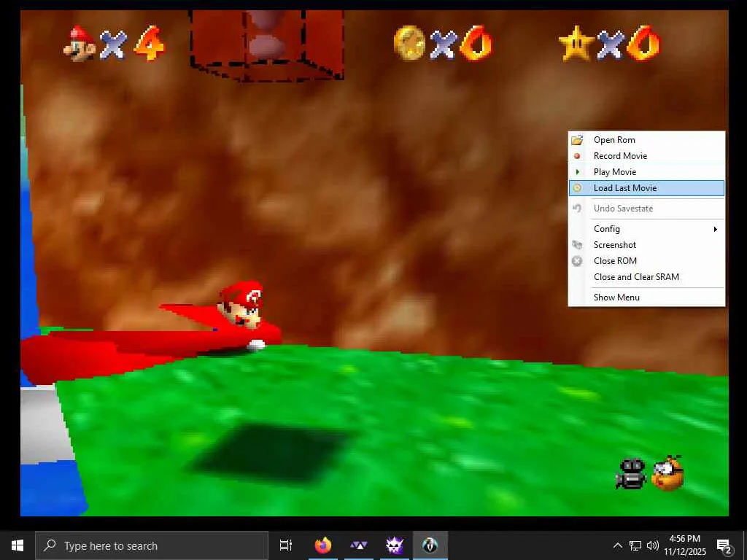Click the camera icon beside Screenshot
747x560 pixels.
(x=577, y=245)
